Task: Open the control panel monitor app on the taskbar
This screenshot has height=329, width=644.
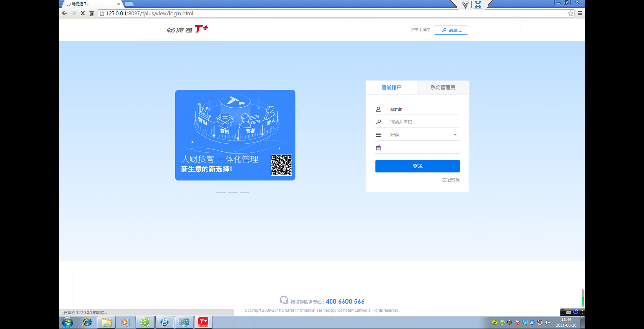Action: 184,322
